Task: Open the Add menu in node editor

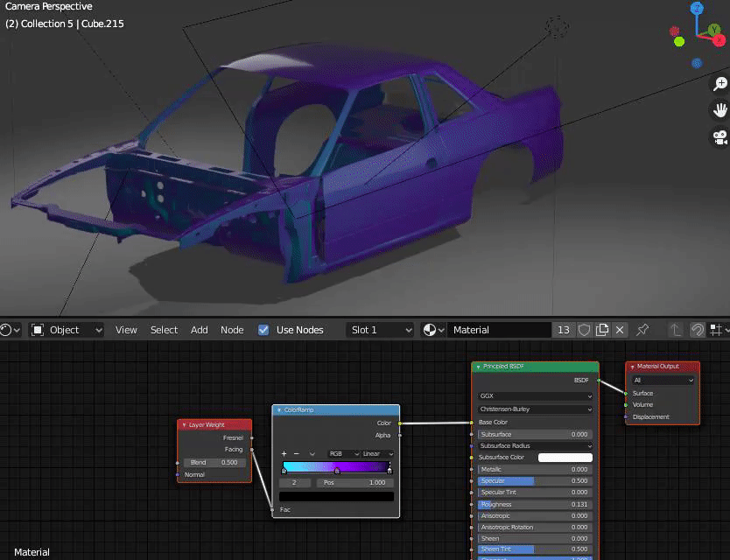Action: [x=200, y=330]
